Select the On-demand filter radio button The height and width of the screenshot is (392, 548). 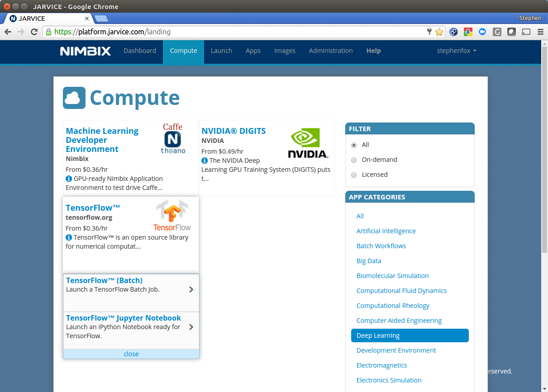(354, 160)
